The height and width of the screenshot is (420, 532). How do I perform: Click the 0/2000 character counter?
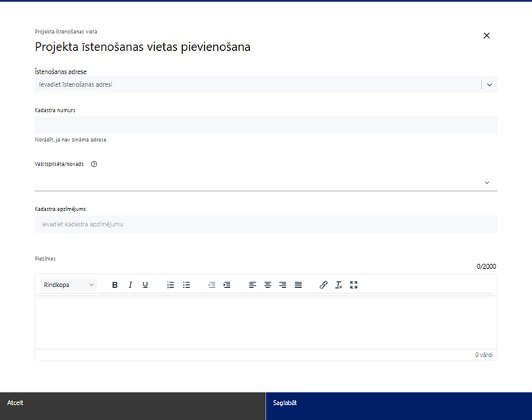pos(486,267)
